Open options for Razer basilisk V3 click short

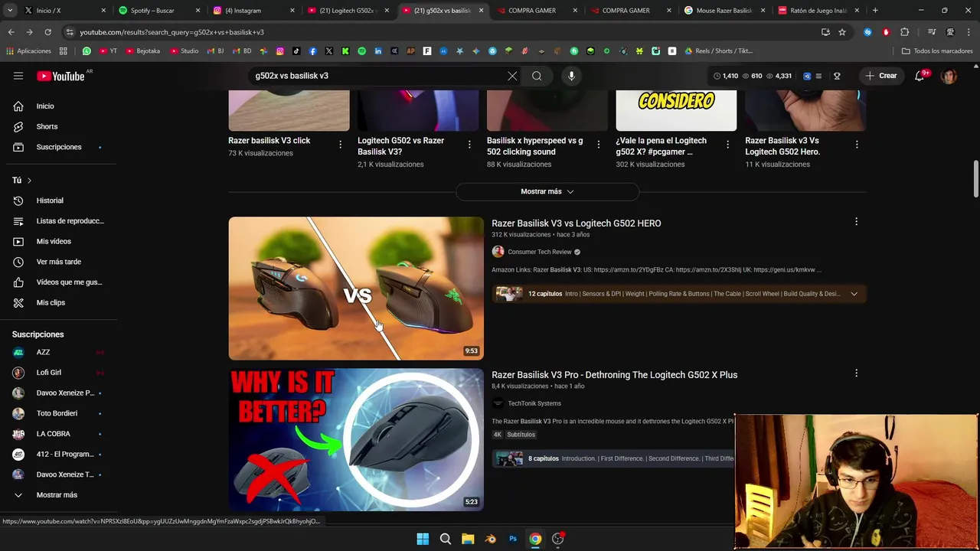tap(341, 144)
